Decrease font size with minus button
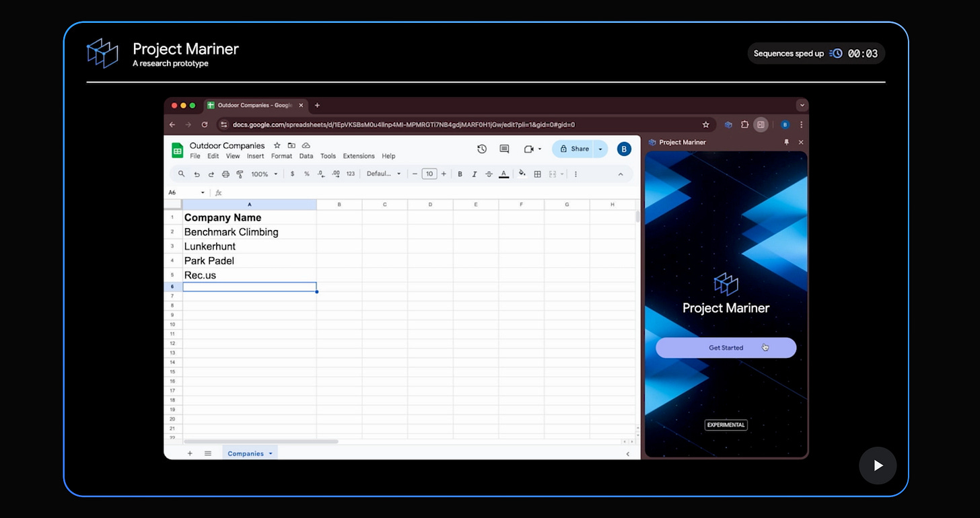Image resolution: width=980 pixels, height=518 pixels. pyautogui.click(x=415, y=174)
